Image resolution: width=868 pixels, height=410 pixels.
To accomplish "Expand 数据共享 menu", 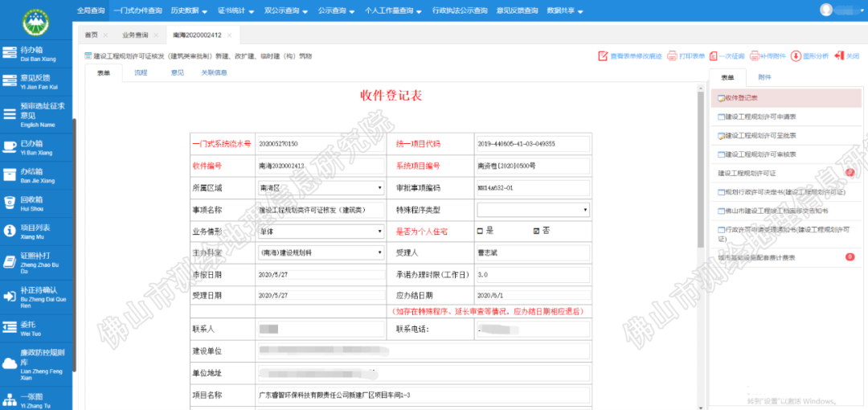I will pyautogui.click(x=565, y=10).
